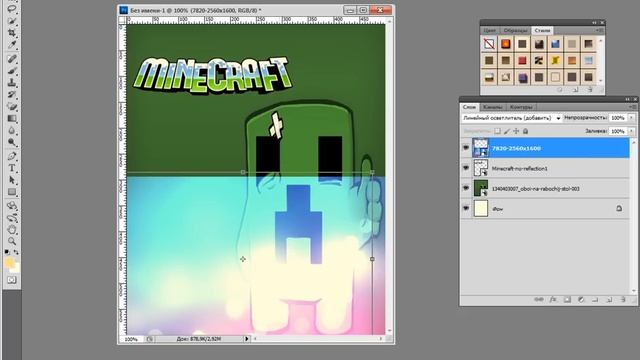This screenshot has height=360, width=640.
Task: Hide the Фон background layer
Action: pos(466,208)
